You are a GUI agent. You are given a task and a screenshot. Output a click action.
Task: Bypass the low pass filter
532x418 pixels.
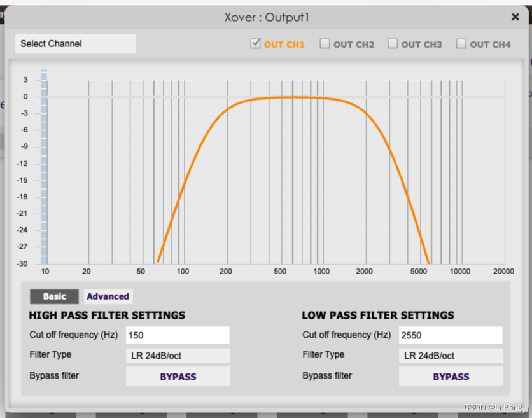451,376
